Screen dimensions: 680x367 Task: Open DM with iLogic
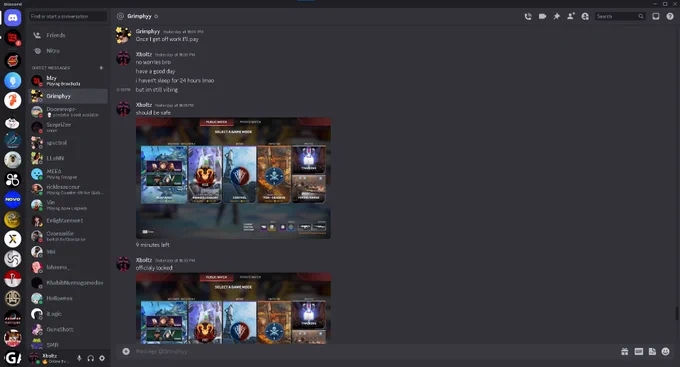[x=68, y=314]
